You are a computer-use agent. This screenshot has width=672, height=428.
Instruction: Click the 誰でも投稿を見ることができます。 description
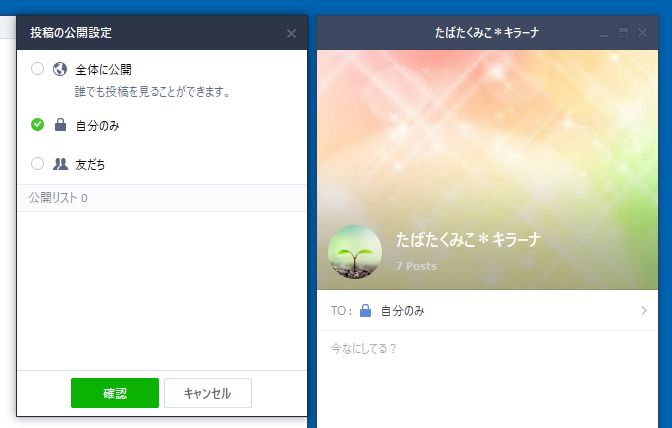pyautogui.click(x=153, y=91)
